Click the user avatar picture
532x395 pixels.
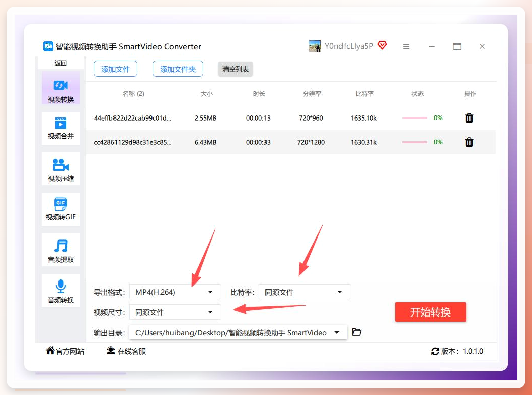point(315,46)
